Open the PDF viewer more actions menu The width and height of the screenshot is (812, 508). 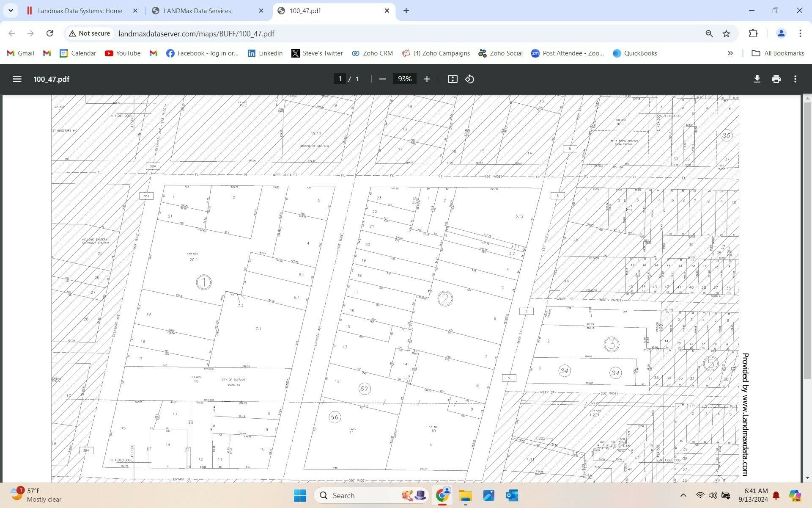795,79
